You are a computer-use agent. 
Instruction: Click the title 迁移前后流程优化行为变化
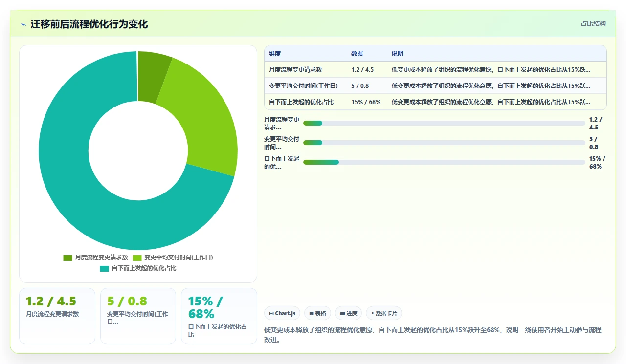pyautogui.click(x=89, y=24)
